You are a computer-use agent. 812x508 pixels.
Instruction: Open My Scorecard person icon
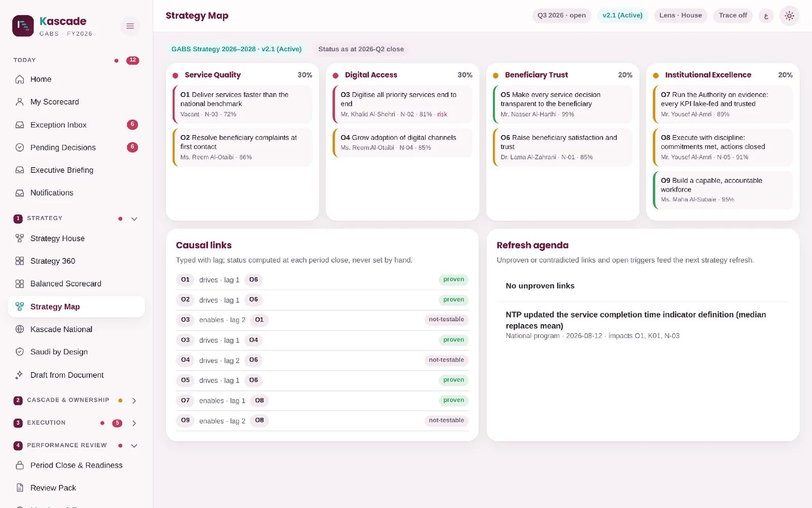tap(20, 102)
